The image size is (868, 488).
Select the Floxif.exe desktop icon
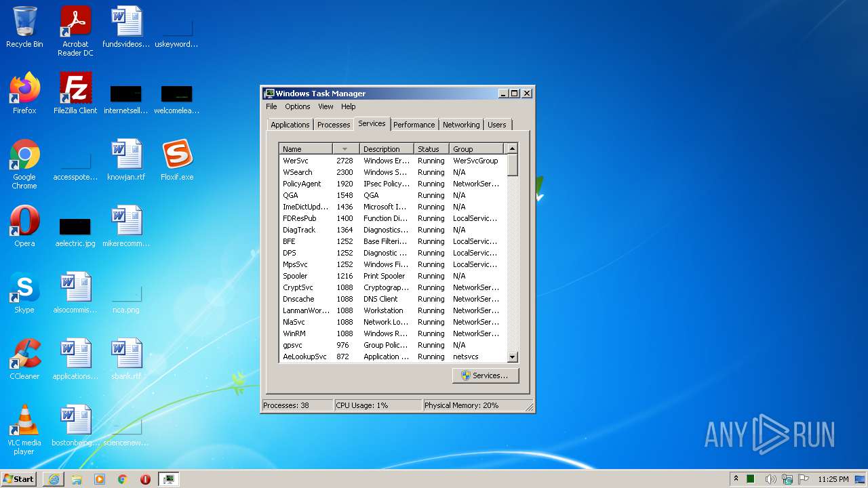(x=177, y=160)
